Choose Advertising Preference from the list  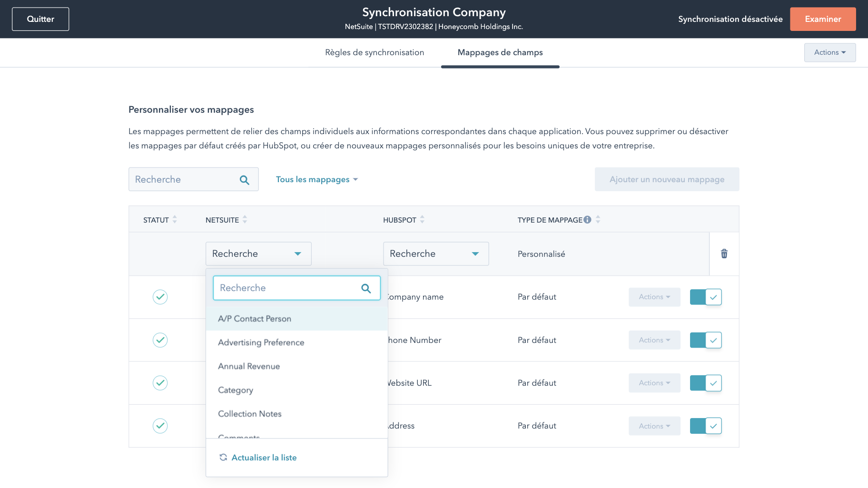coord(297,342)
